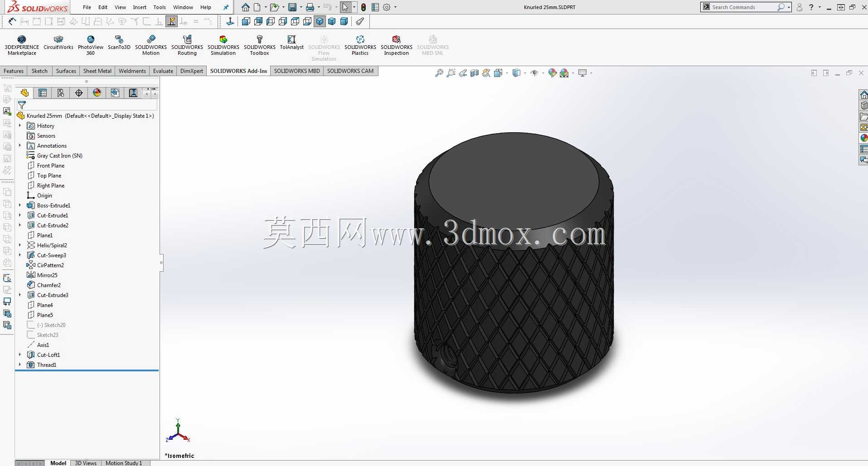Open the Appearances tab in task pane
868x466 pixels.
pyautogui.click(x=863, y=138)
